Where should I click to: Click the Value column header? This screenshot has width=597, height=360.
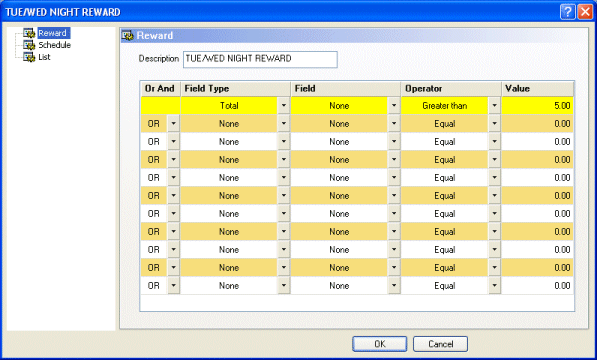coord(537,89)
